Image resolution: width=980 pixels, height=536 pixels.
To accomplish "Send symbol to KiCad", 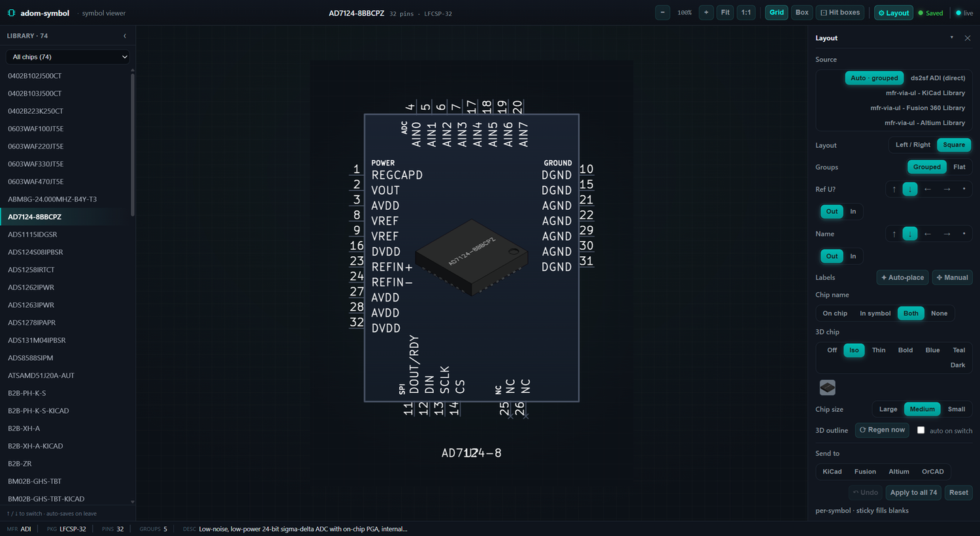I will click(x=832, y=472).
